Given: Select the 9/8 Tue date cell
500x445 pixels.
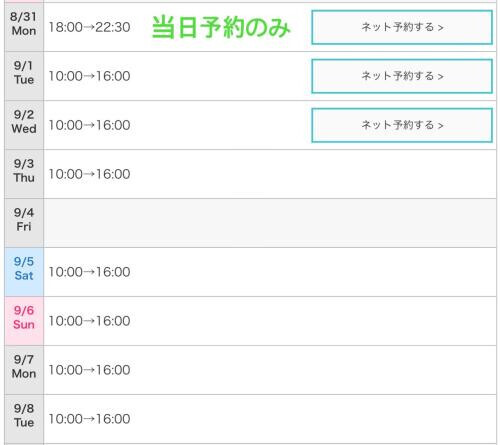Looking at the screenshot, I should [24, 419].
